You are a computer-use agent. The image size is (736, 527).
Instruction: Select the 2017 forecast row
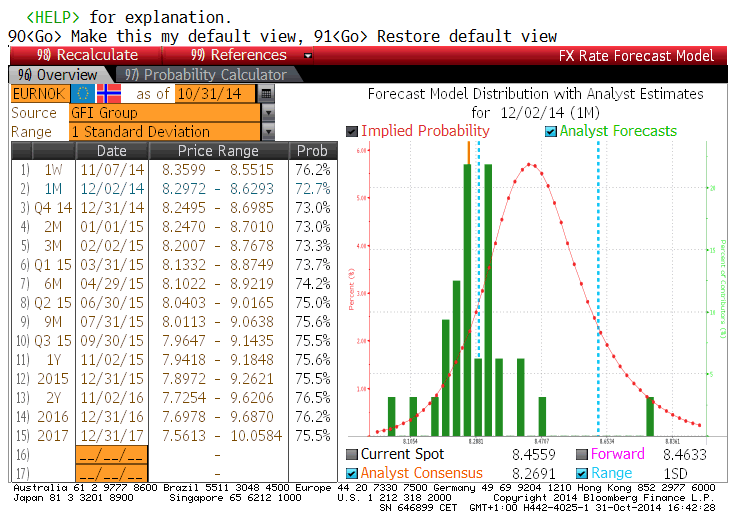pyautogui.click(x=174, y=436)
